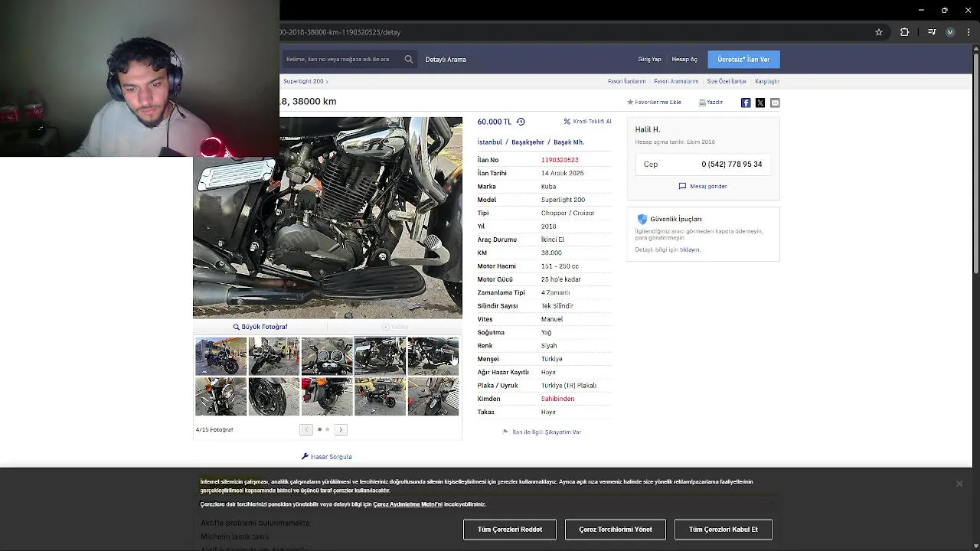Click the price history clock icon
Screen dimensions: 980x551
coord(521,122)
